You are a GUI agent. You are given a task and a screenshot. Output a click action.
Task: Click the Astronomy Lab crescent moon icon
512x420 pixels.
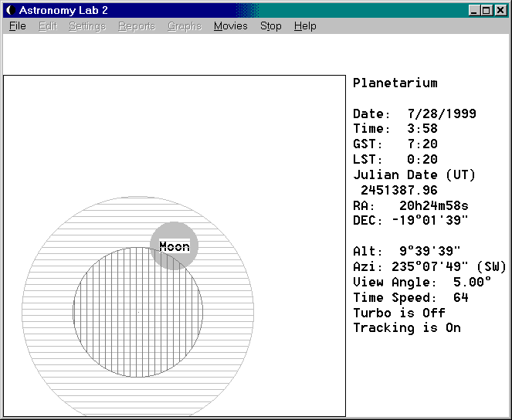click(x=10, y=10)
